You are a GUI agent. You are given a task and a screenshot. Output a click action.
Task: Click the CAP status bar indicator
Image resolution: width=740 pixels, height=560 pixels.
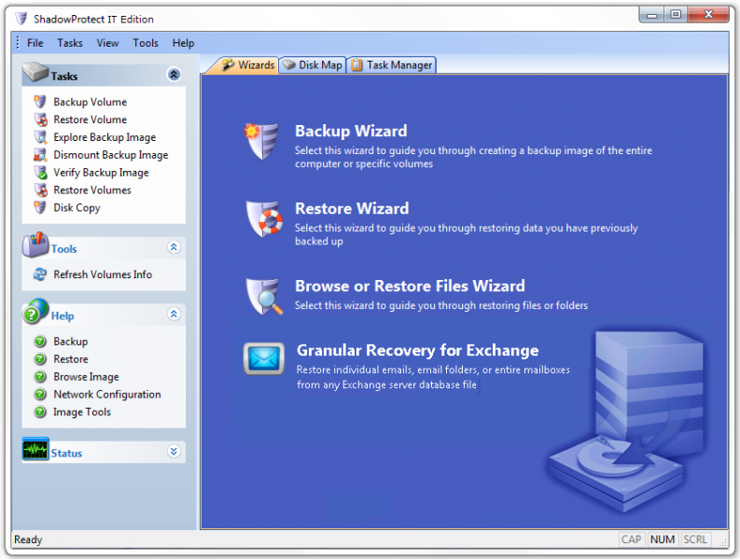[631, 539]
